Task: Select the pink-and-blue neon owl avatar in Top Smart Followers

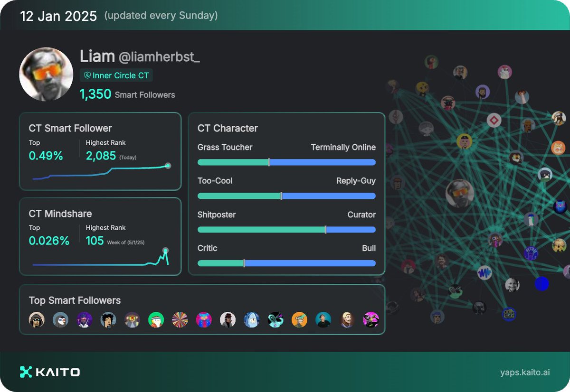Action: [x=204, y=320]
